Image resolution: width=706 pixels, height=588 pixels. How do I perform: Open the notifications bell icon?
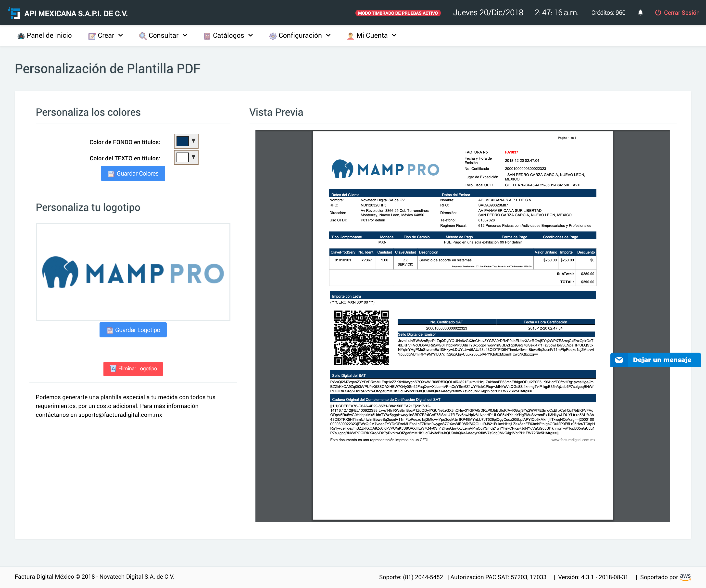click(x=640, y=13)
